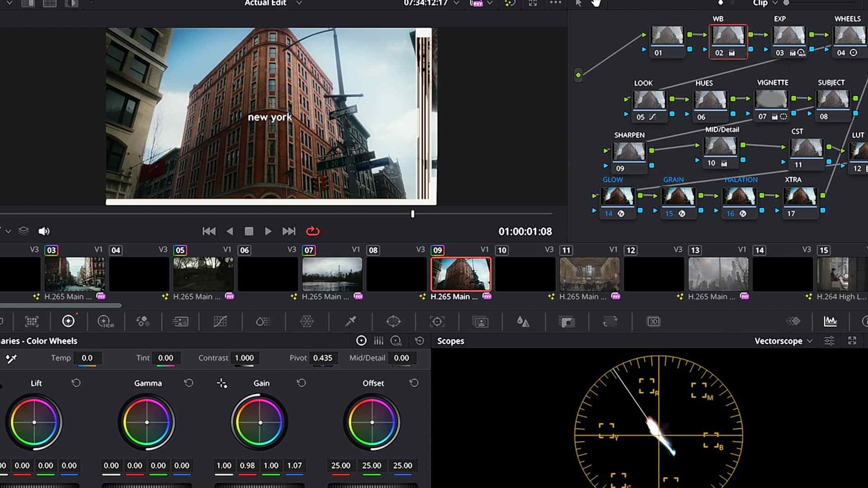Switch primaries to Color Bars mode
The width and height of the screenshot is (868, 488).
(x=379, y=341)
